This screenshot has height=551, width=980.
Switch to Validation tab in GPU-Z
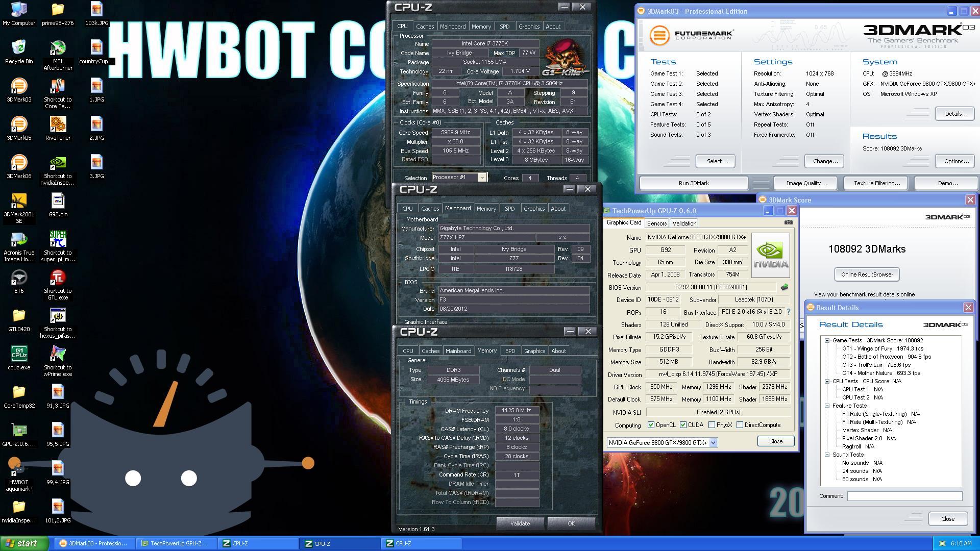tap(684, 223)
